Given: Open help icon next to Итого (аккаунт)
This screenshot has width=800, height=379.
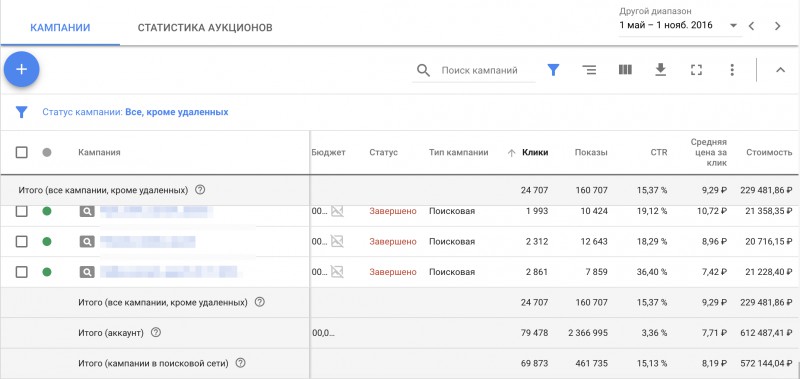Looking at the screenshot, I should pyautogui.click(x=156, y=333).
